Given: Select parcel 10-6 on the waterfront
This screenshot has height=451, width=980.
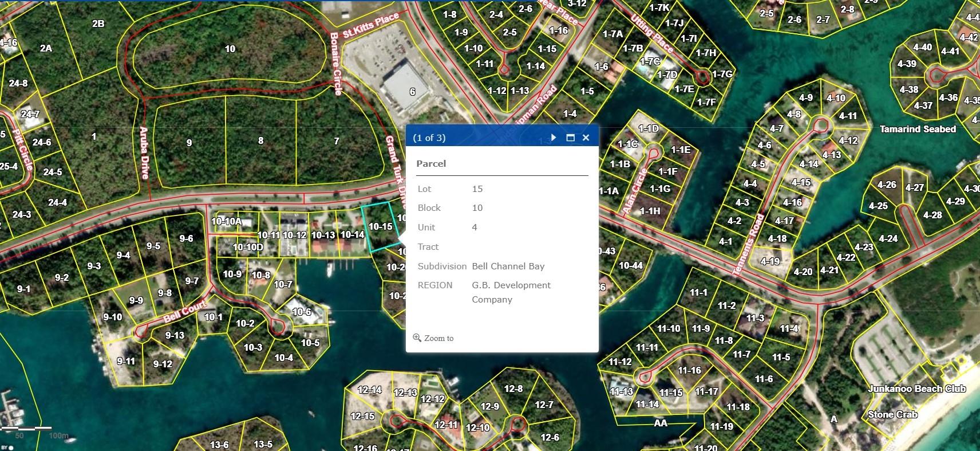Looking at the screenshot, I should (302, 312).
